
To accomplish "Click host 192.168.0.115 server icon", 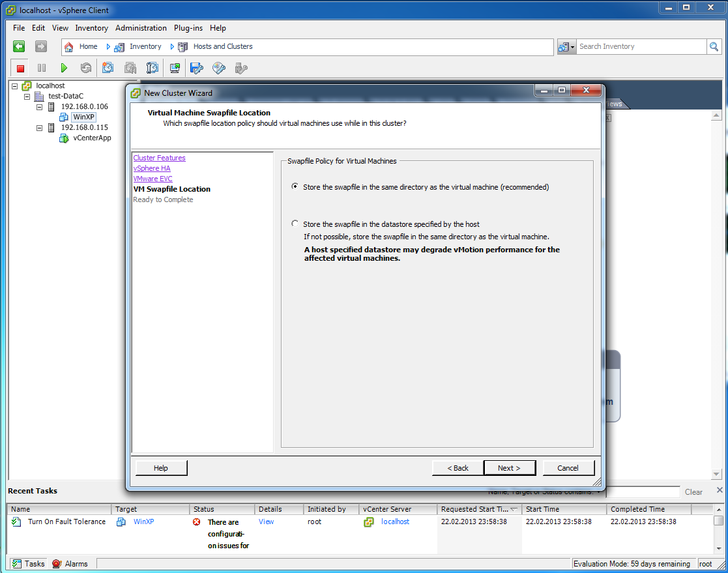I will (51, 128).
